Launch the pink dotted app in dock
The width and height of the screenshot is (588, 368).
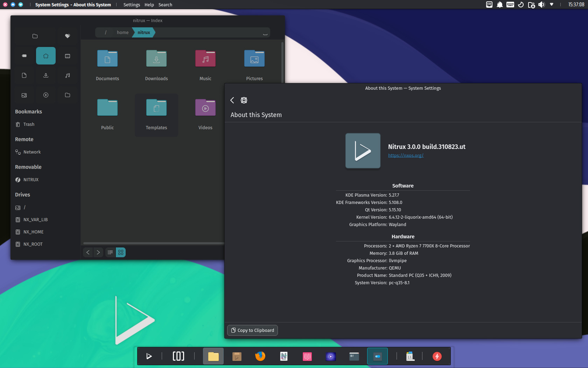pos(307,356)
